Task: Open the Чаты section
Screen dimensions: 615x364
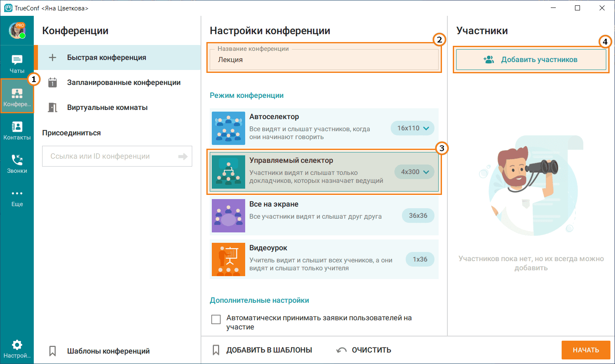Action: click(x=17, y=64)
